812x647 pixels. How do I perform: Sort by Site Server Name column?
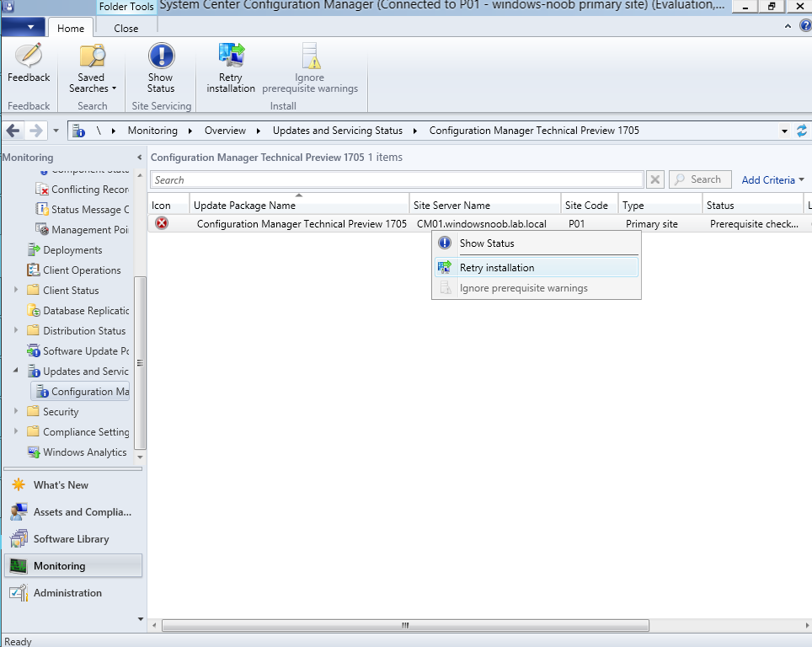(x=485, y=205)
